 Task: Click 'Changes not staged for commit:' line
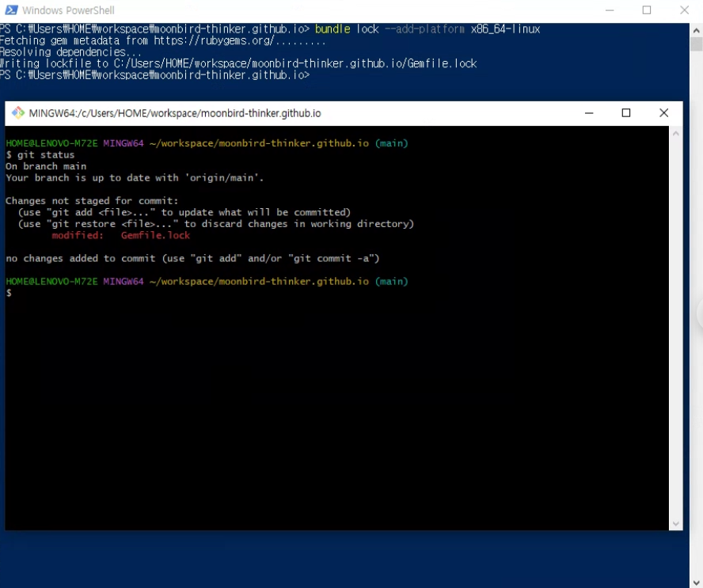[92, 201]
